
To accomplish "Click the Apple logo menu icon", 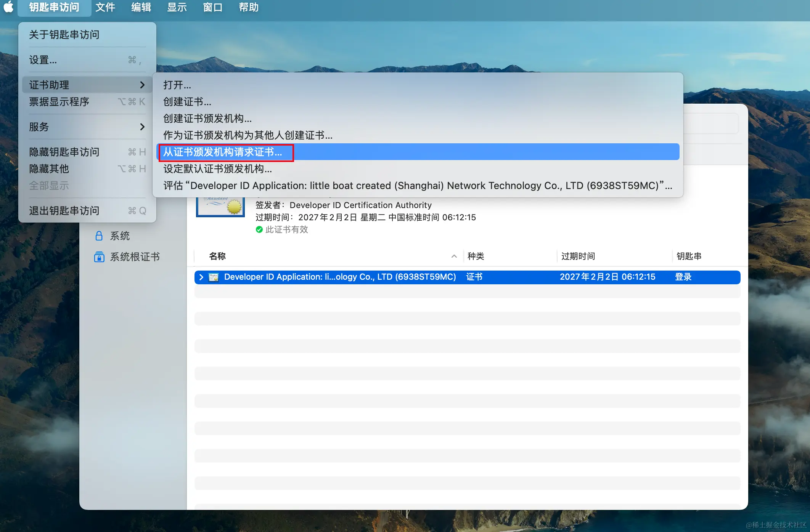I will pyautogui.click(x=8, y=7).
